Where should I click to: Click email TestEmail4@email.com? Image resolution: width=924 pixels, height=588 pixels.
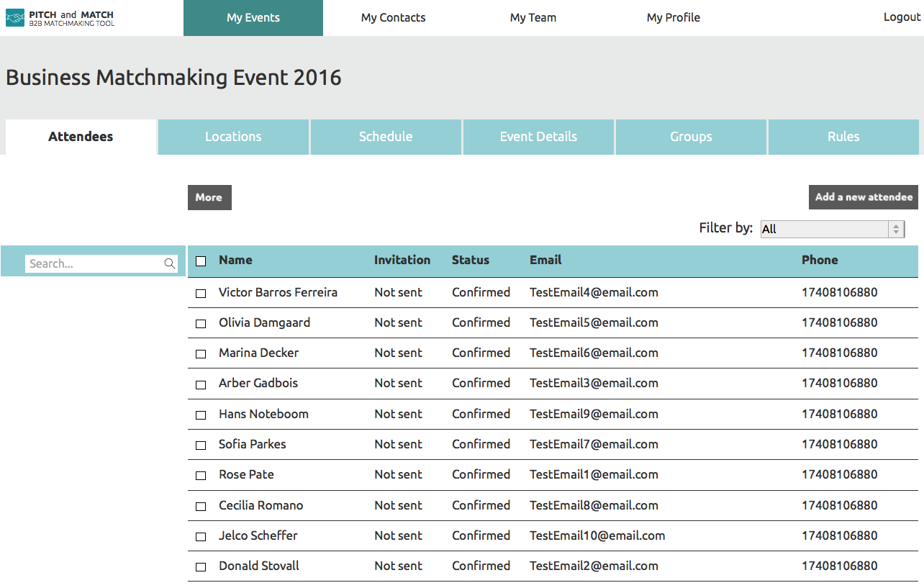(x=594, y=292)
